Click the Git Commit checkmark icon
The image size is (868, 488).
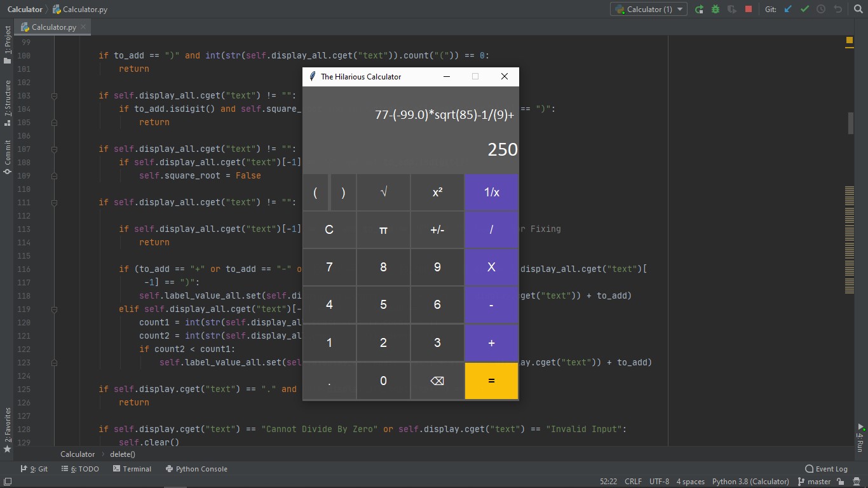pos(804,10)
